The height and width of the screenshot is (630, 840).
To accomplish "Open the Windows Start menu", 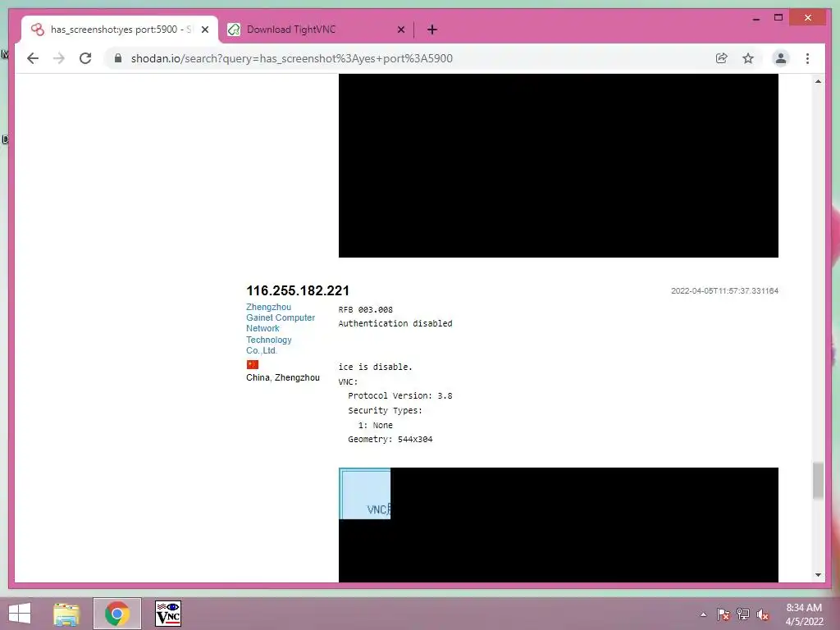I will [x=20, y=614].
